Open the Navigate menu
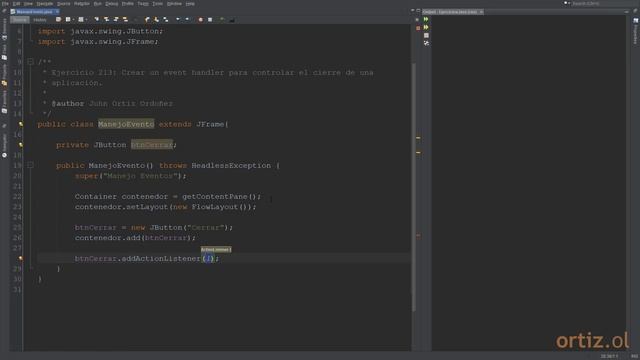The image size is (640, 360). (44, 4)
